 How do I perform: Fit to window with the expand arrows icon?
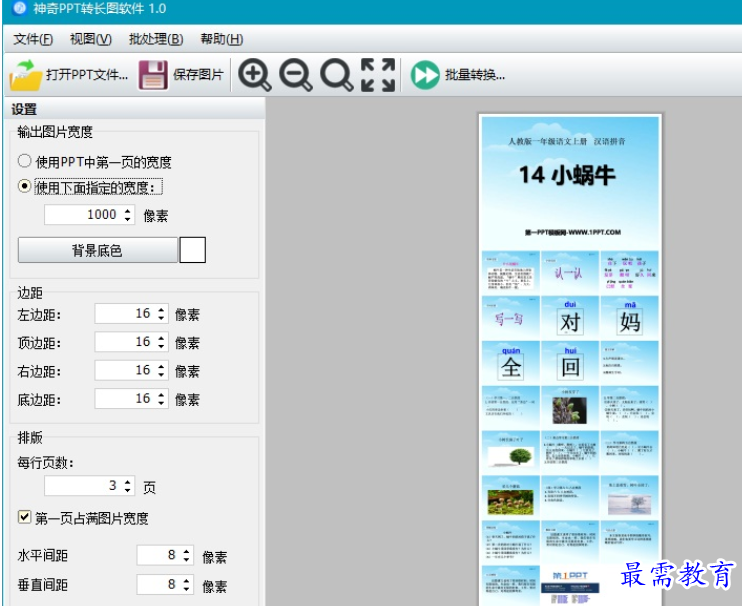(378, 75)
